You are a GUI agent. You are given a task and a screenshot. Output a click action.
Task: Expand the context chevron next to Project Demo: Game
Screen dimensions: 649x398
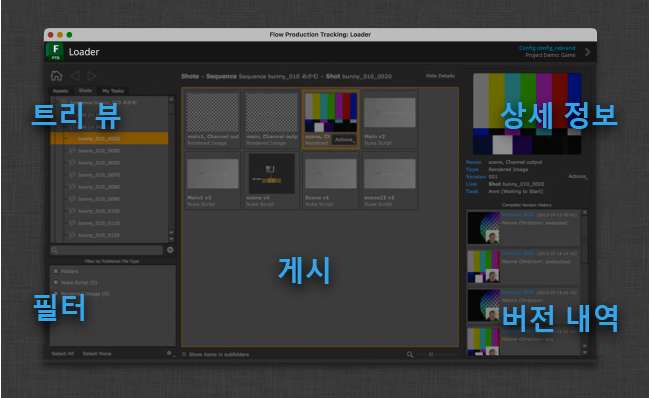tap(587, 52)
